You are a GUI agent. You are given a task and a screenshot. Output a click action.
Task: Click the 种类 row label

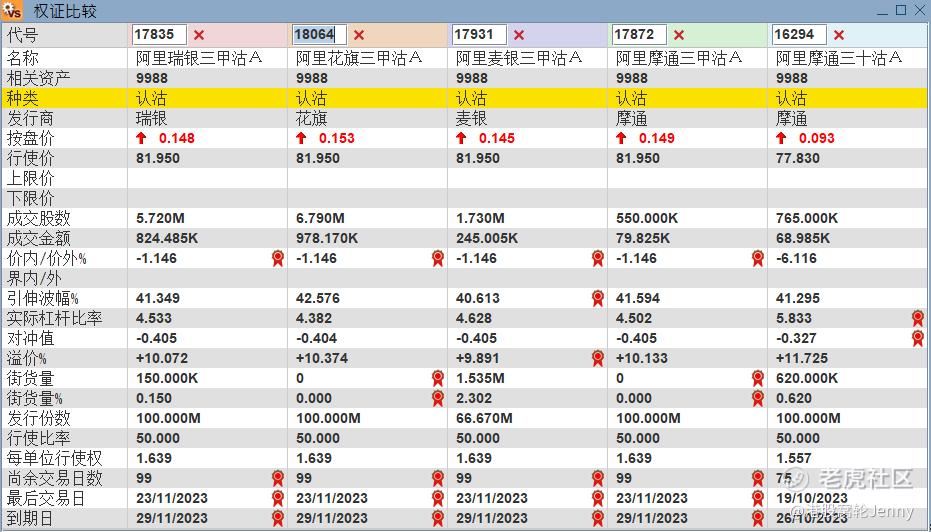pos(23,98)
